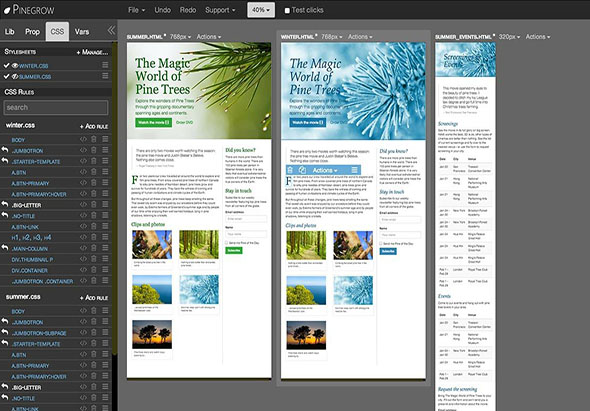
Task: Open code view for winter.css BODY rule
Action: click(83, 139)
